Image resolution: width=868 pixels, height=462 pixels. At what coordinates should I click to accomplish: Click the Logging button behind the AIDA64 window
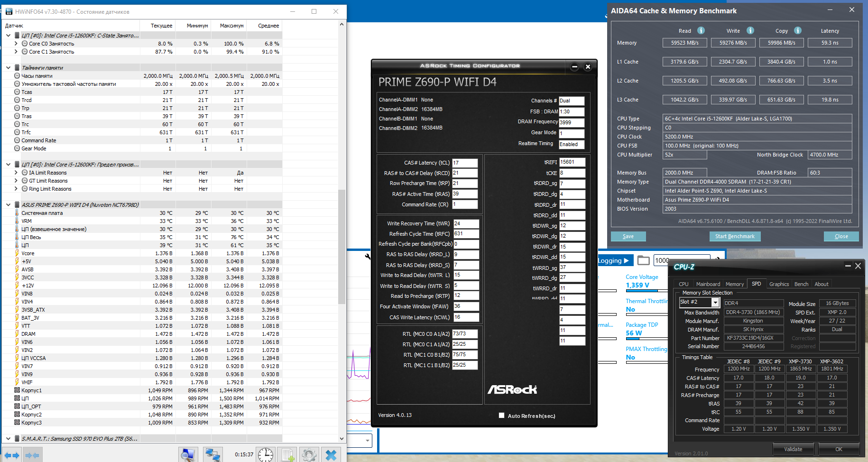(615, 260)
